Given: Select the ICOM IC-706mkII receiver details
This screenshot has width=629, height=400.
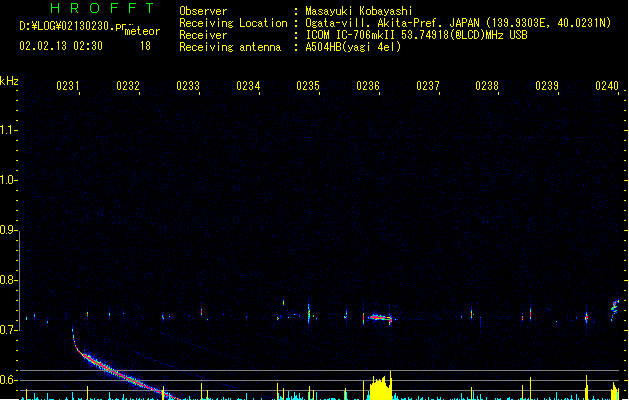Looking at the screenshot, I should (416, 35).
